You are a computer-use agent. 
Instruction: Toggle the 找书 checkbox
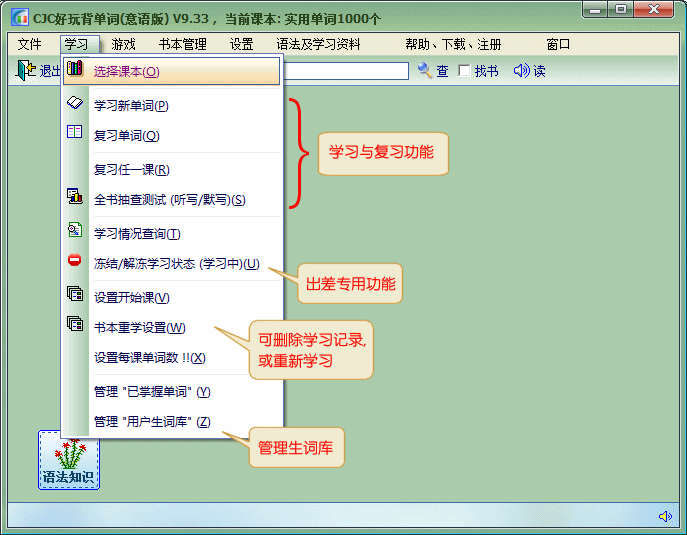[465, 71]
